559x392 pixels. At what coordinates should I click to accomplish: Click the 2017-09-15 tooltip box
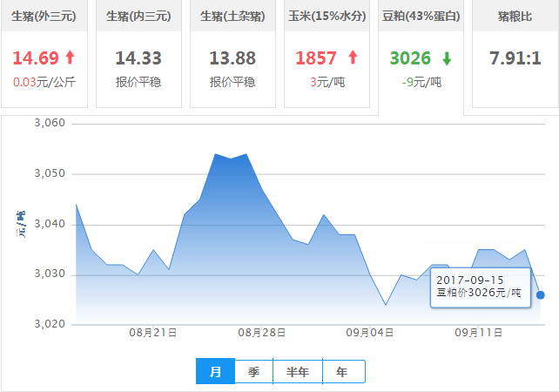coord(481,287)
